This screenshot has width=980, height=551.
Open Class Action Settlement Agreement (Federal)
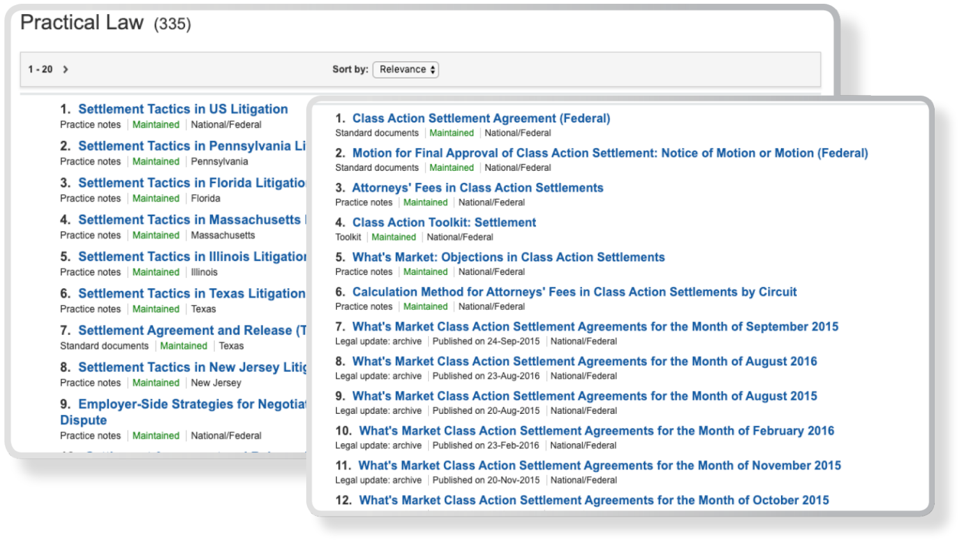pyautogui.click(x=481, y=119)
